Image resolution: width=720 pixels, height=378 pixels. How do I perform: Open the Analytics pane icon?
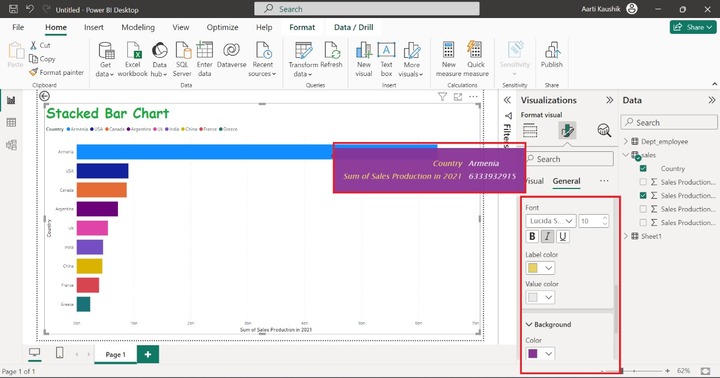pyautogui.click(x=604, y=131)
